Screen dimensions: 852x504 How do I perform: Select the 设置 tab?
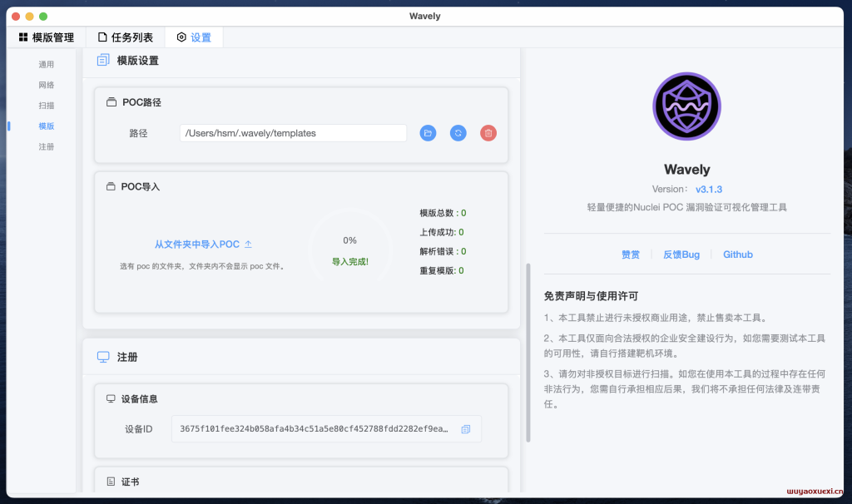[x=194, y=37]
